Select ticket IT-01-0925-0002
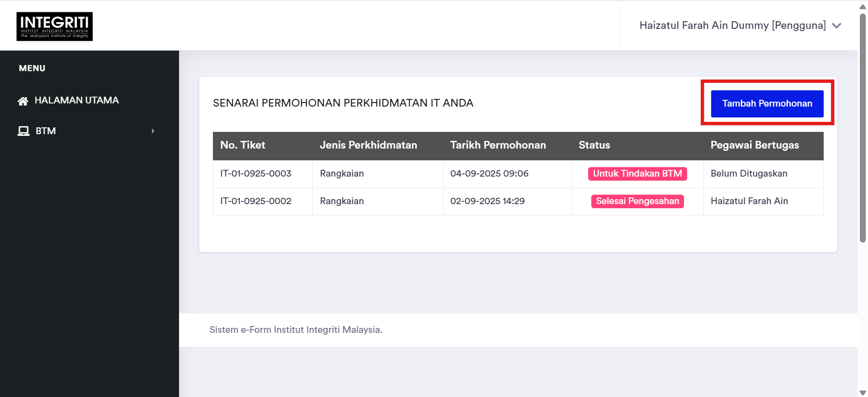The image size is (868, 397). (256, 201)
